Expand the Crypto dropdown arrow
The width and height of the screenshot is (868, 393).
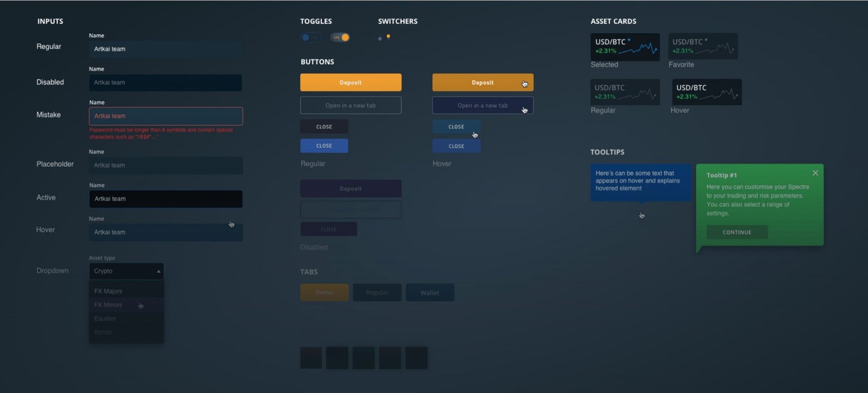pyautogui.click(x=158, y=271)
